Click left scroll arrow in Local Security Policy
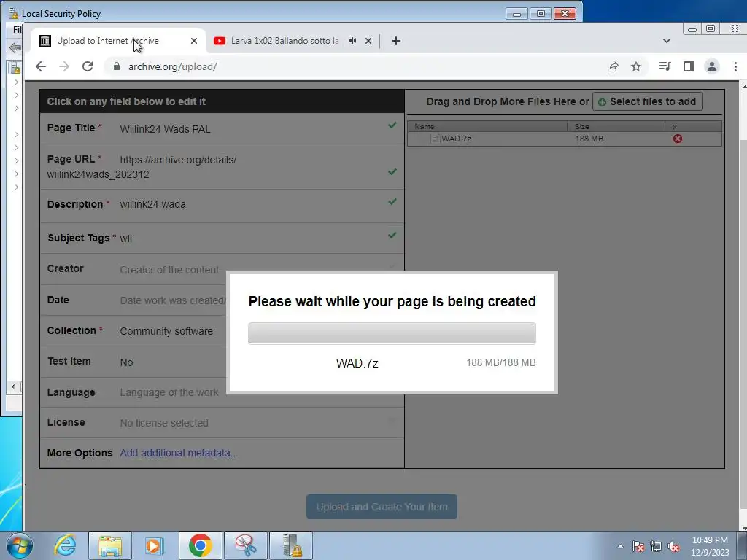The width and height of the screenshot is (747, 560). [x=13, y=386]
